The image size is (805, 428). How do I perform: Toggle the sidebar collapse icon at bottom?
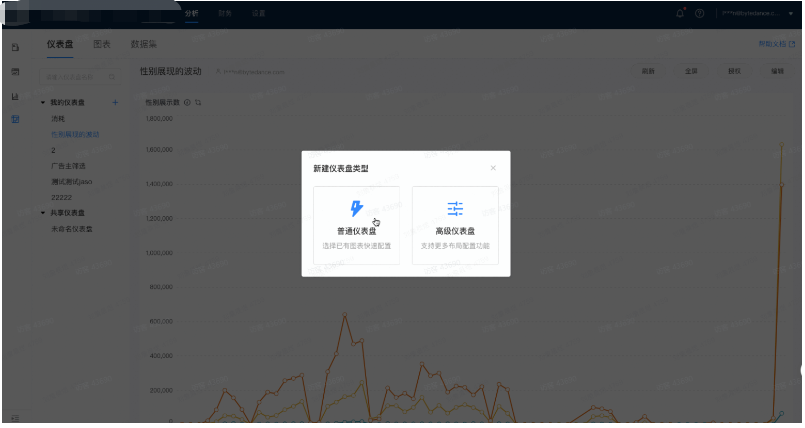click(15, 418)
